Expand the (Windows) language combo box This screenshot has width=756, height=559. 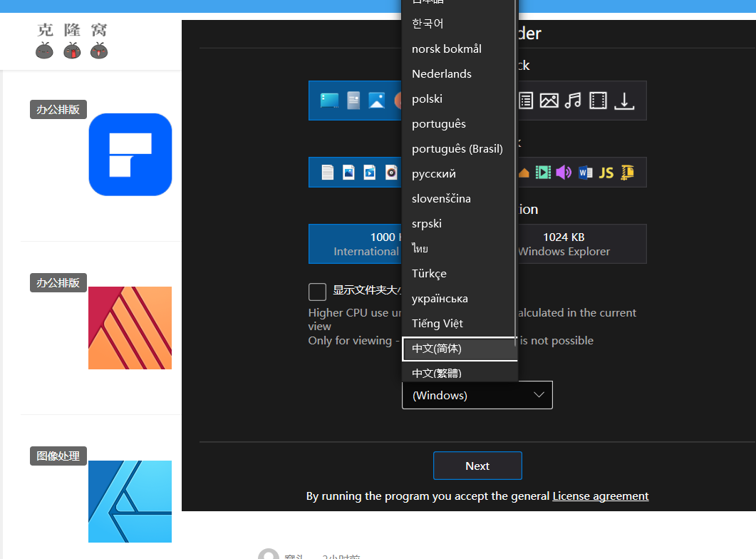click(x=477, y=395)
